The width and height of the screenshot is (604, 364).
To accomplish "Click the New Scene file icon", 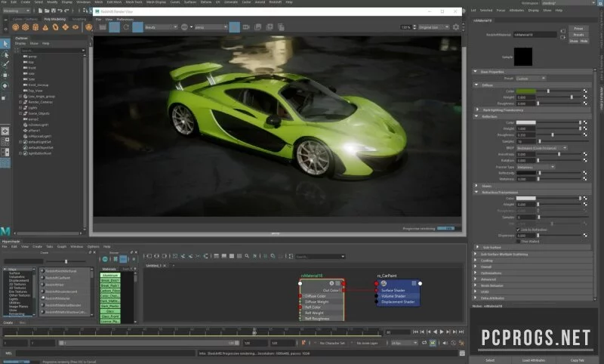I will 40,11.
